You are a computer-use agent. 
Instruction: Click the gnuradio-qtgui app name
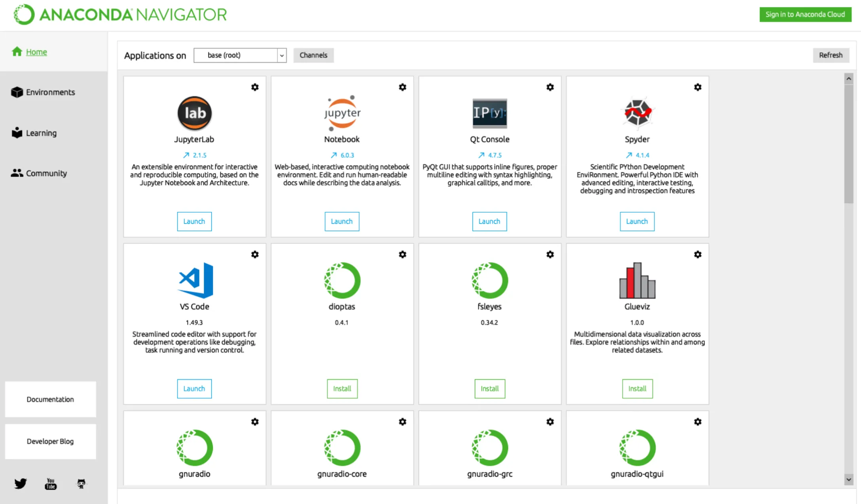637,474
